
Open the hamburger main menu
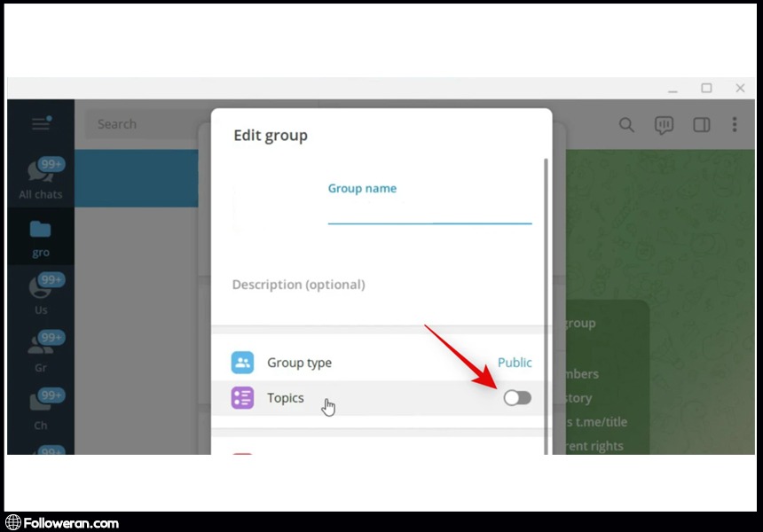(x=41, y=124)
